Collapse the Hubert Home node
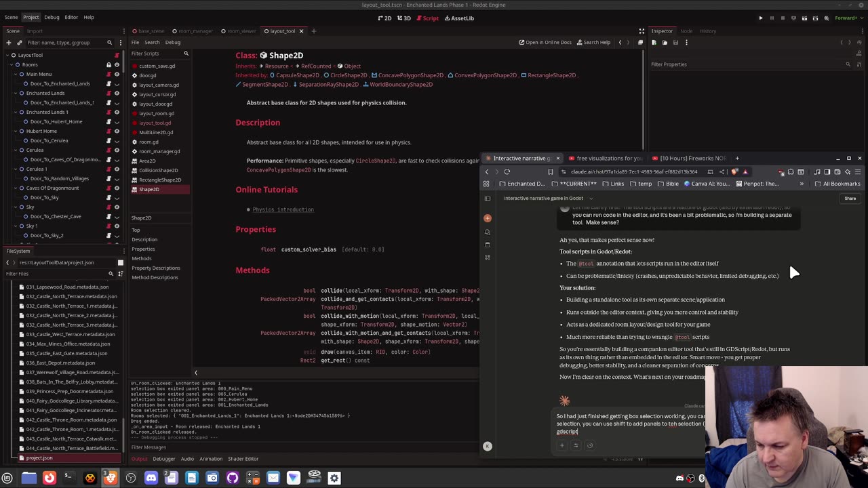 point(16,131)
